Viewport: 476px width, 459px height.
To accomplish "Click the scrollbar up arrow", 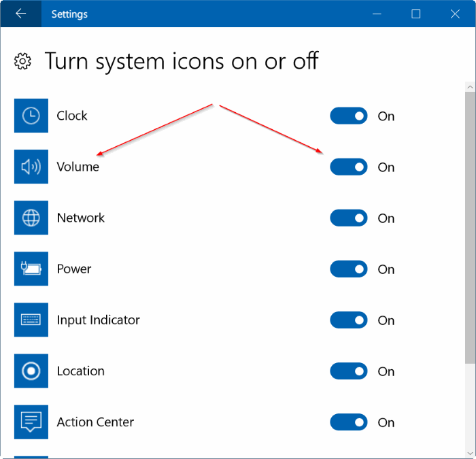I will [x=470, y=87].
